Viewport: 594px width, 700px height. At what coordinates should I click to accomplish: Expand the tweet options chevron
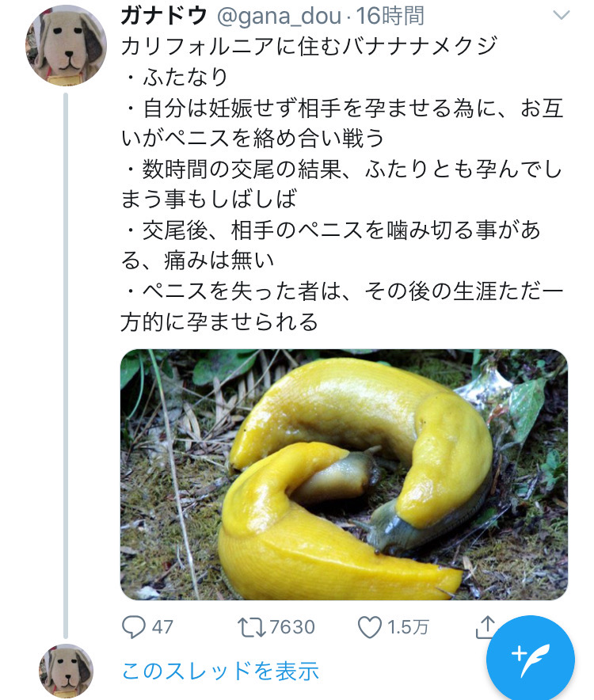coord(560,16)
